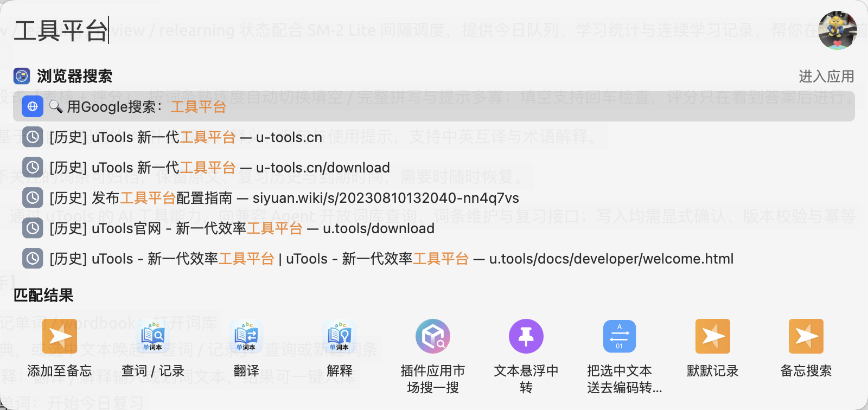The image size is (868, 410).
Task: Click the 查询 / 记录 wordbook icon
Action: click(153, 336)
